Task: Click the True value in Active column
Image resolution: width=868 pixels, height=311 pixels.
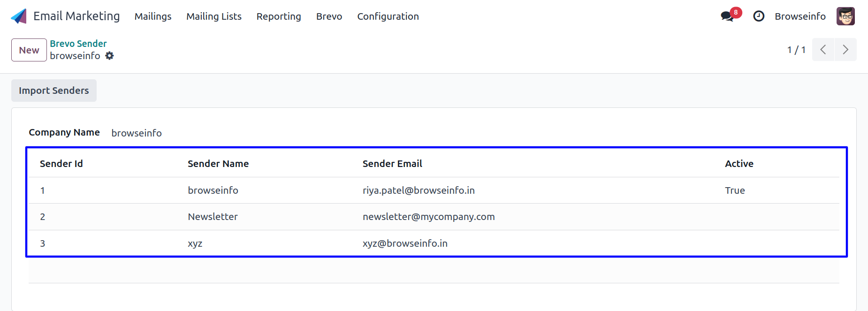Action: coord(735,190)
